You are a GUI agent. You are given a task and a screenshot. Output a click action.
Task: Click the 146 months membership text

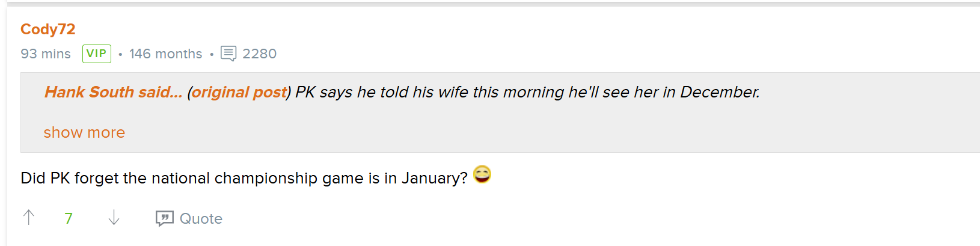pos(165,54)
